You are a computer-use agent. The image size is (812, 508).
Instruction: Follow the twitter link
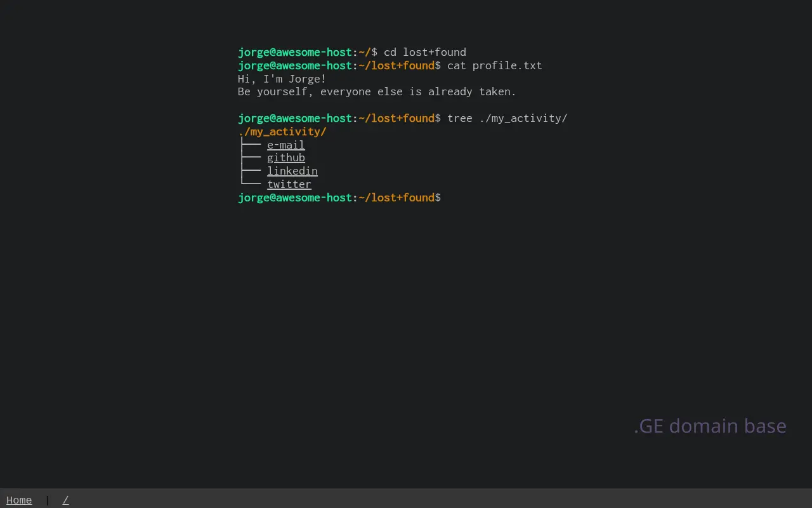289,185
